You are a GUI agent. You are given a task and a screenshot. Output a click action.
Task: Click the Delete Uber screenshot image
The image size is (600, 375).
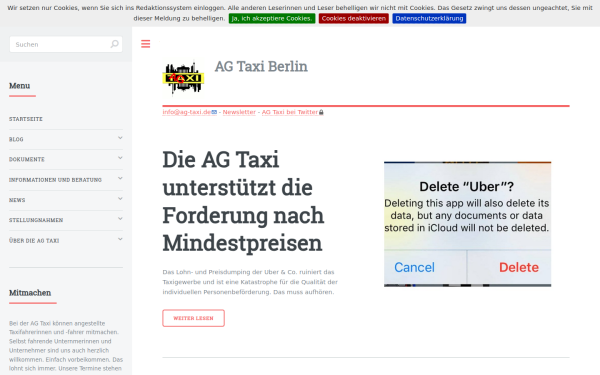click(x=468, y=224)
